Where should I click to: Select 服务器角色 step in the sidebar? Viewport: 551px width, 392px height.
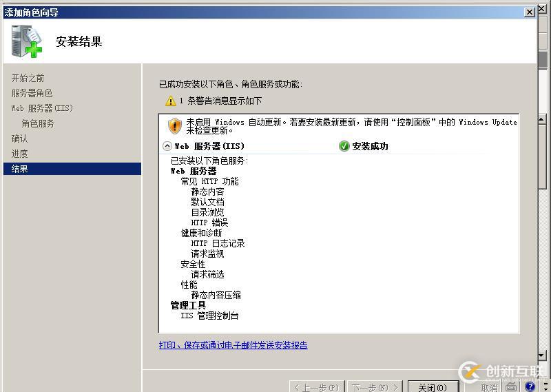click(x=32, y=93)
